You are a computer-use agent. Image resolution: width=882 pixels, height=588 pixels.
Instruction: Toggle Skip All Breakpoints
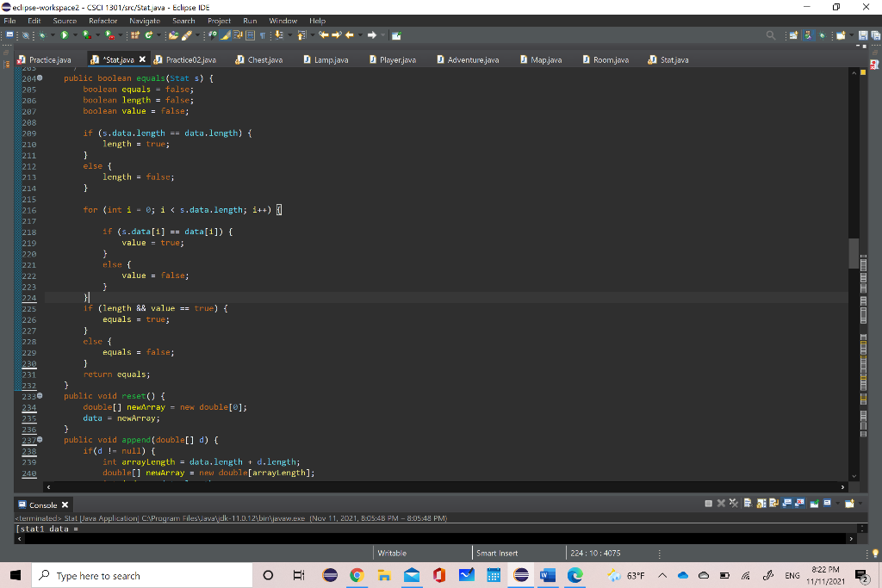coord(26,35)
